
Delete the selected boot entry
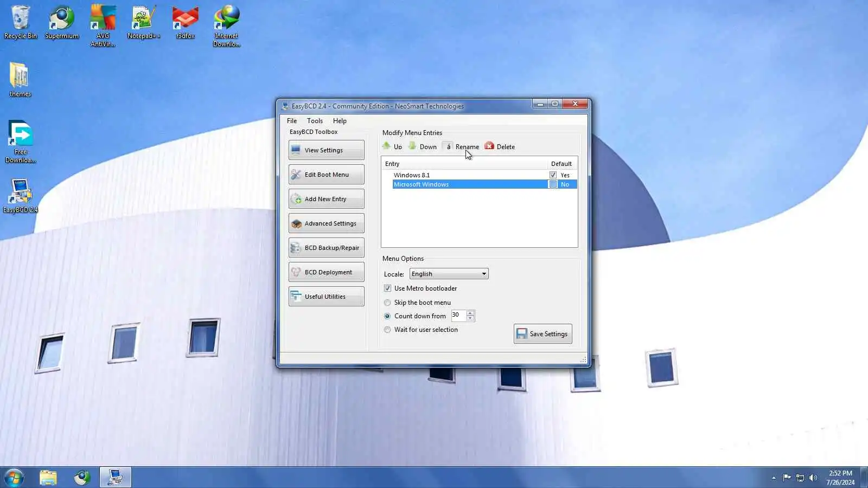coord(500,146)
